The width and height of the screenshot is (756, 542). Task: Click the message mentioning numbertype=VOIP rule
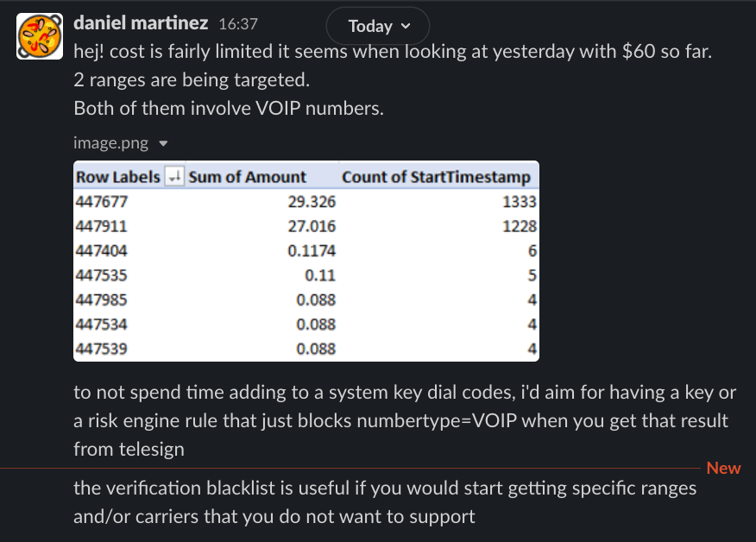[x=402, y=419]
